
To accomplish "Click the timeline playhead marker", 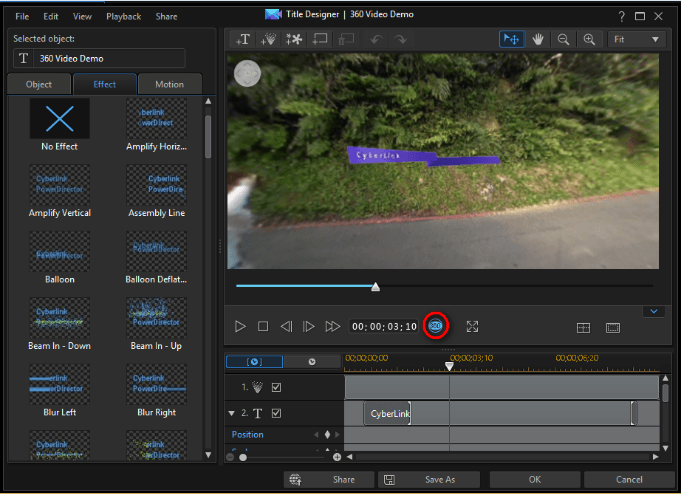I will [x=450, y=366].
